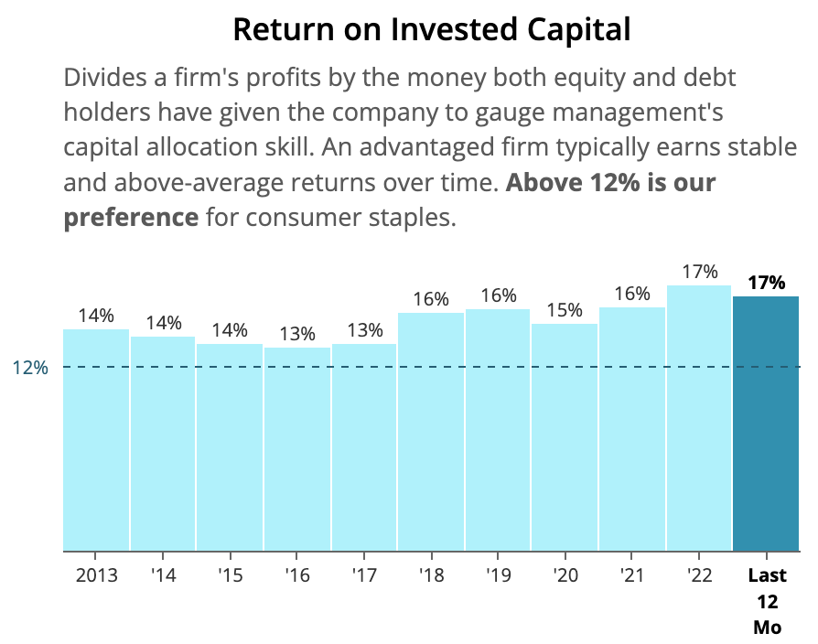Click the 12% threshold label on the axis
Viewport: 818px width, 644px height.
(x=30, y=368)
